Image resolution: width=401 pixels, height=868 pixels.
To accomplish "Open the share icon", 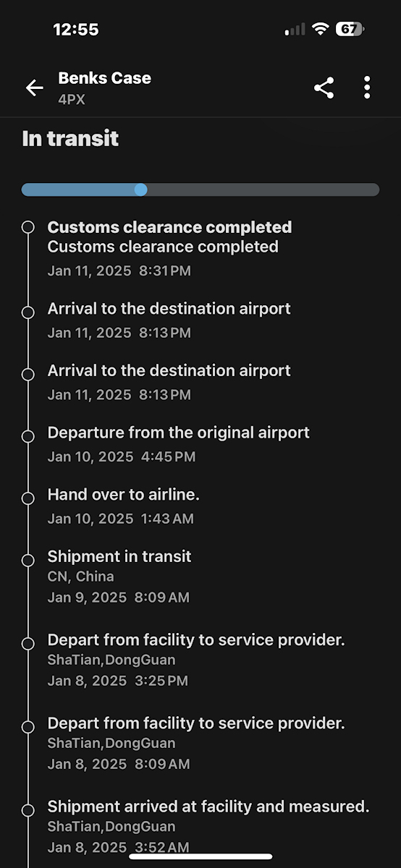I will (324, 88).
